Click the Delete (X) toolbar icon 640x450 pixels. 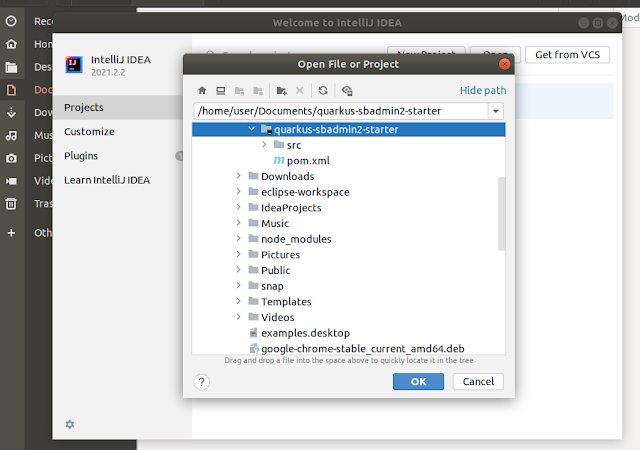[x=300, y=90]
